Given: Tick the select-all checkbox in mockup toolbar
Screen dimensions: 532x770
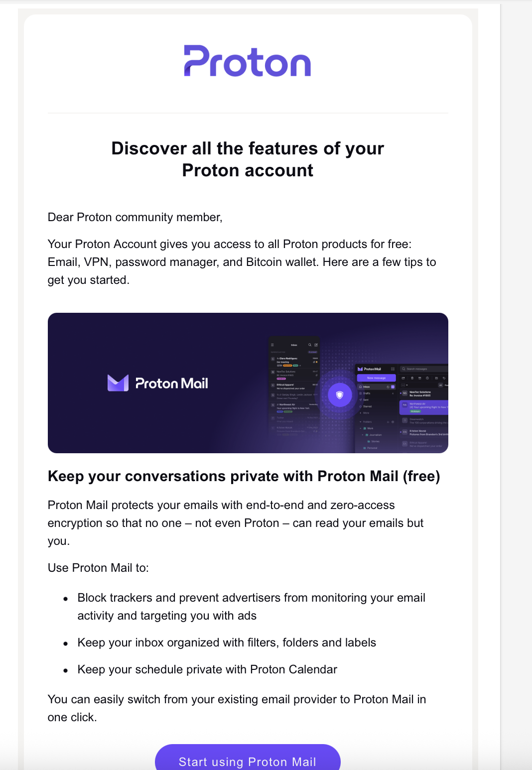Looking at the screenshot, I should pyautogui.click(x=403, y=385).
